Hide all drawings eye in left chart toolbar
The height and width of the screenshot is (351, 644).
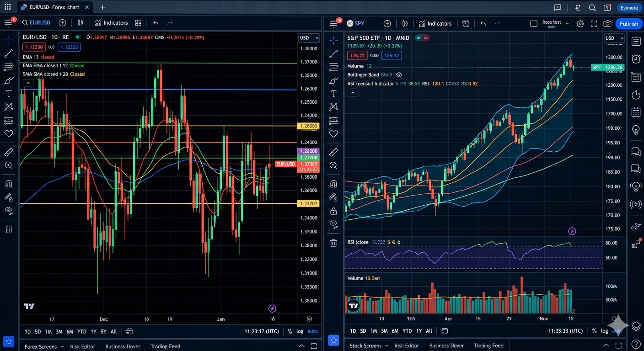tap(9, 210)
